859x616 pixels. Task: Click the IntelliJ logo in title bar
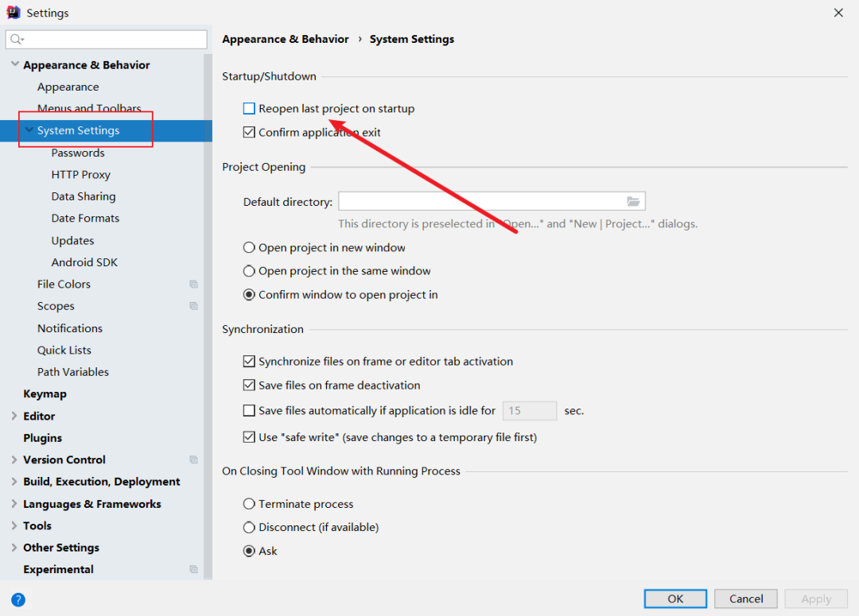coord(14,13)
